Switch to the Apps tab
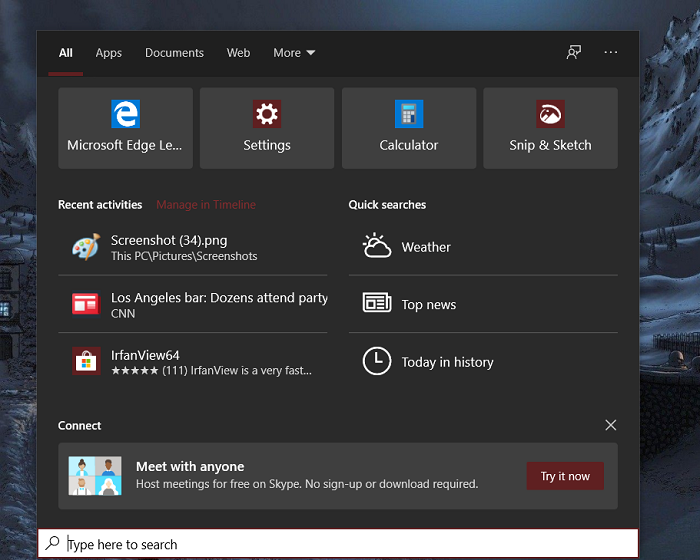 pyautogui.click(x=109, y=53)
